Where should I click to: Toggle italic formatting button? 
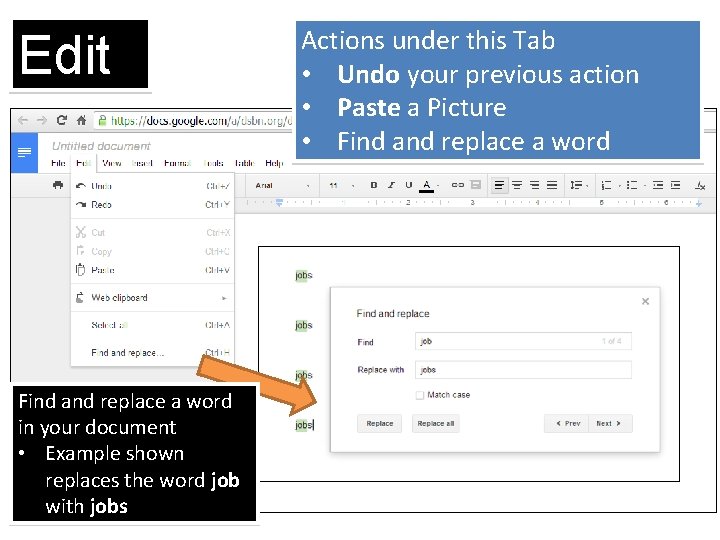(391, 185)
